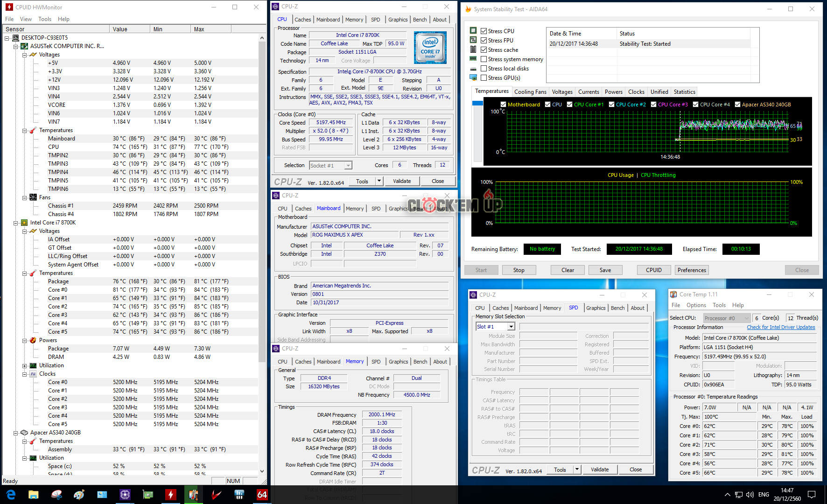Open the Action Center notification icon
Image resolution: width=827 pixels, height=504 pixels.
(x=812, y=494)
